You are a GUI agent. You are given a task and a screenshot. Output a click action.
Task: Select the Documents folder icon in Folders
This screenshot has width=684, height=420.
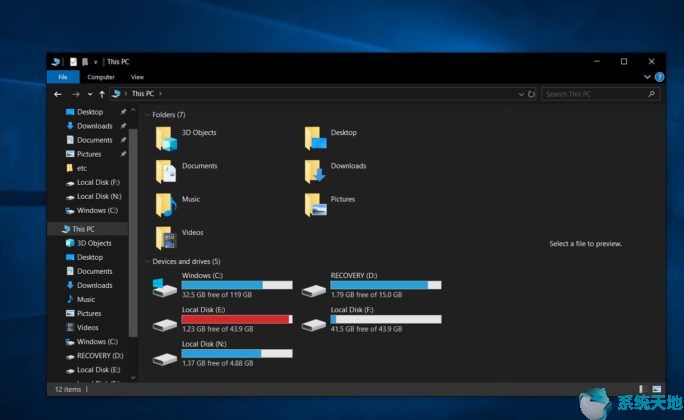coord(166,171)
